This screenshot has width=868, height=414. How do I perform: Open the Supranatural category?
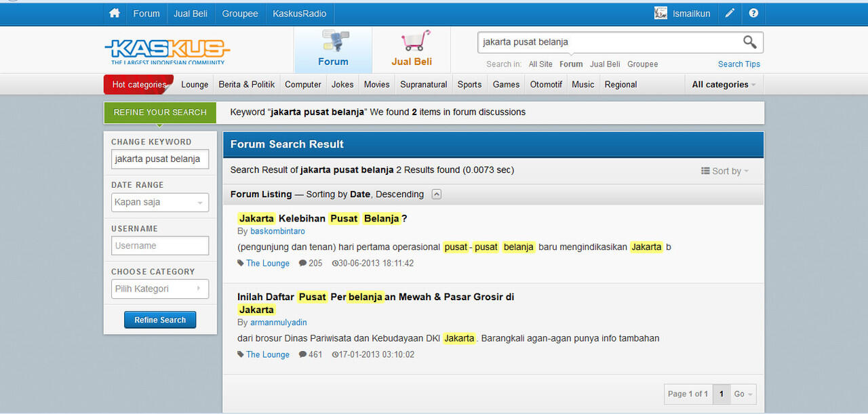point(424,85)
